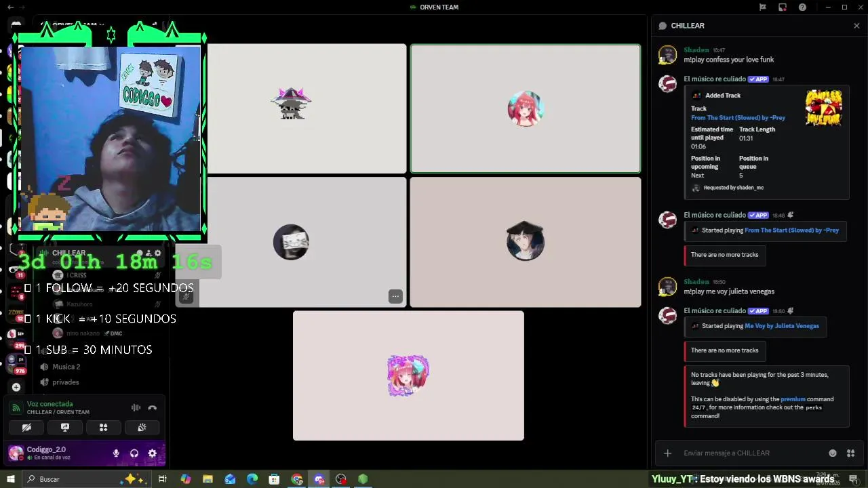This screenshot has height=488, width=868.
Task: Open From The Start (Slowed) track link in Added Track
Action: coord(738,118)
